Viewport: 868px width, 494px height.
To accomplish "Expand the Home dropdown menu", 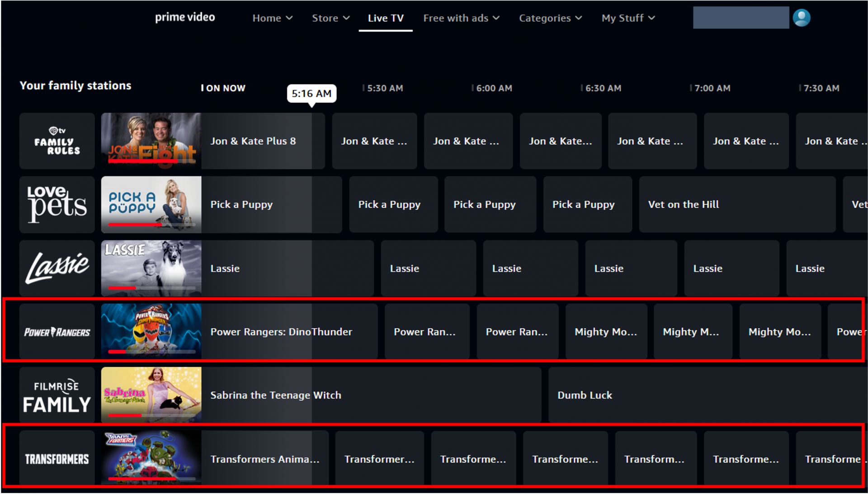I will 272,18.
